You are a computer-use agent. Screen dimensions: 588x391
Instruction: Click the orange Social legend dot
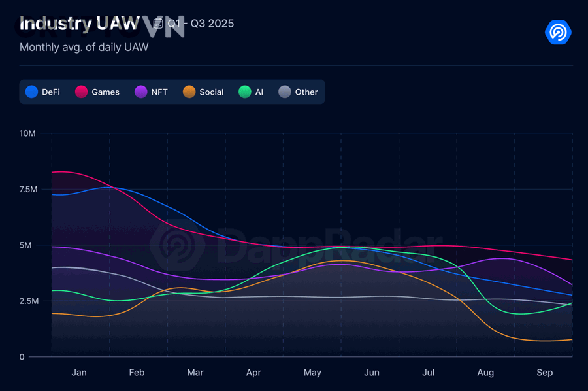(x=189, y=92)
